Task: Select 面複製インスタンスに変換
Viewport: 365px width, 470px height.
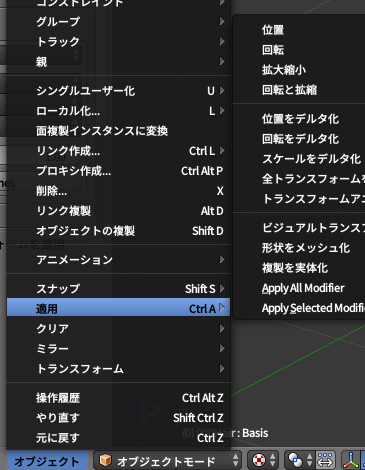Action: (x=118, y=131)
